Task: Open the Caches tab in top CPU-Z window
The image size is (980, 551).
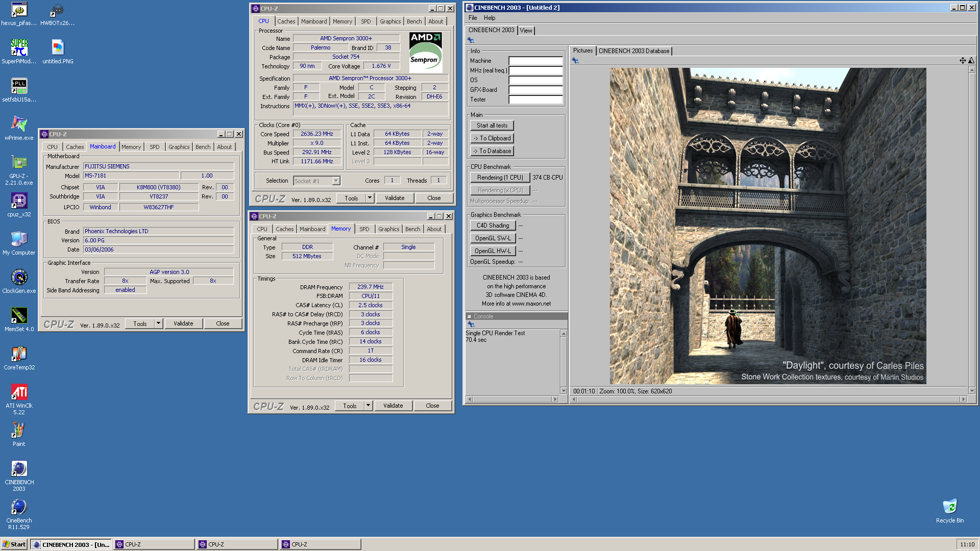Action: (x=286, y=21)
